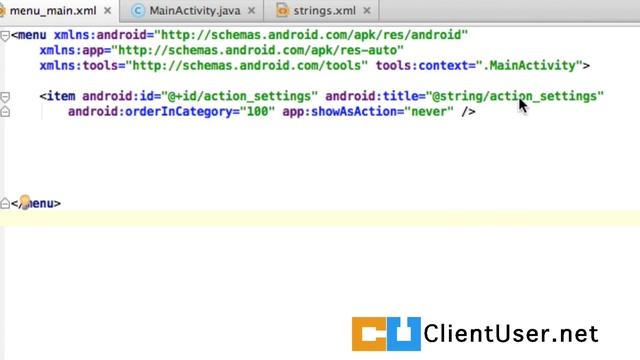The height and width of the screenshot is (360, 640).
Task: Click the "@+id/action_settings" id value
Action: pos(239,96)
